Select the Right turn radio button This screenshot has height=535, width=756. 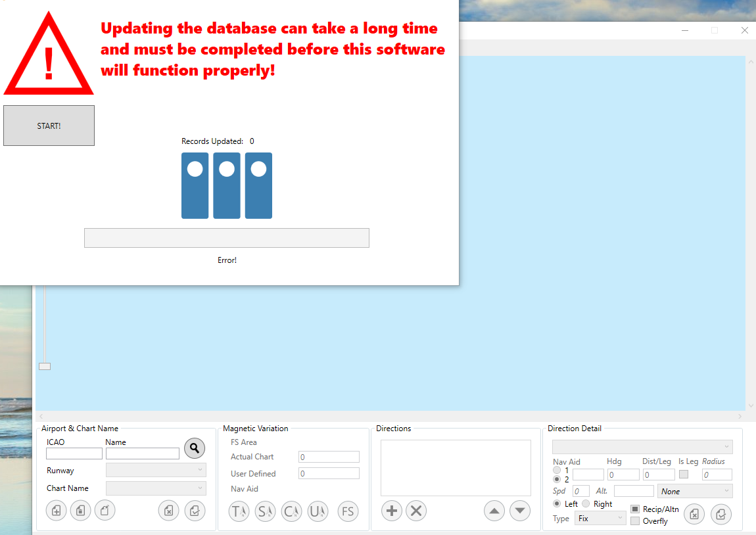point(586,504)
